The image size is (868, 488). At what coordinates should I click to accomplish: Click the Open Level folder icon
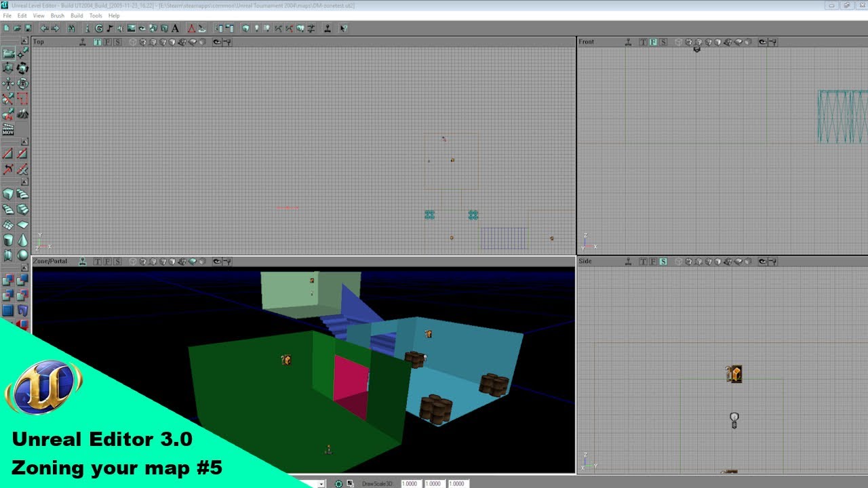tap(17, 28)
